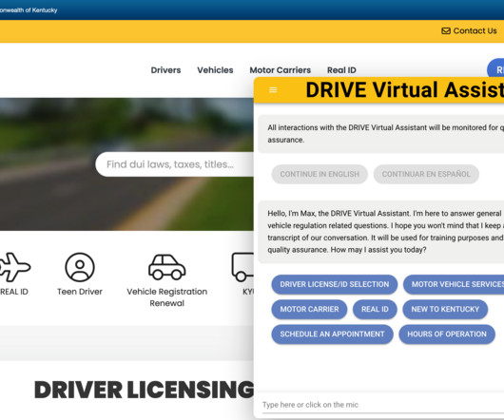Click the Vehicle Registration Renewal car icon

click(166, 267)
